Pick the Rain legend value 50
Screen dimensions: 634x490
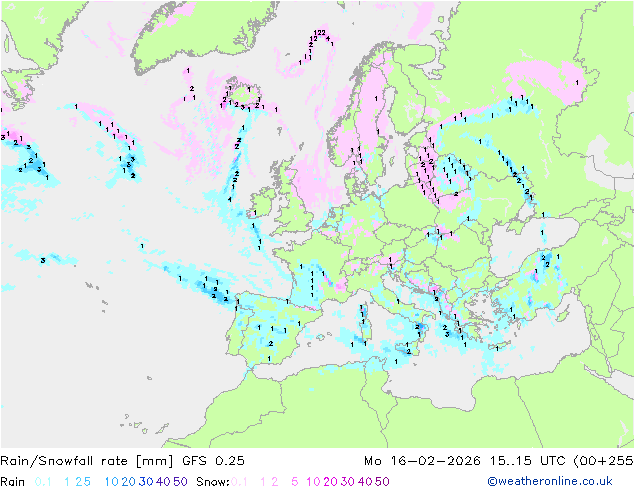[180, 482]
